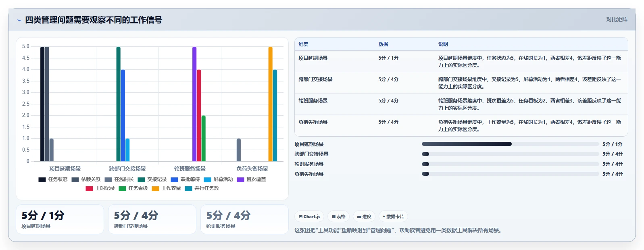The image size is (644, 250).
Task: Click the 项目延期场景 progress bar
Action: pyautogui.click(x=510, y=144)
